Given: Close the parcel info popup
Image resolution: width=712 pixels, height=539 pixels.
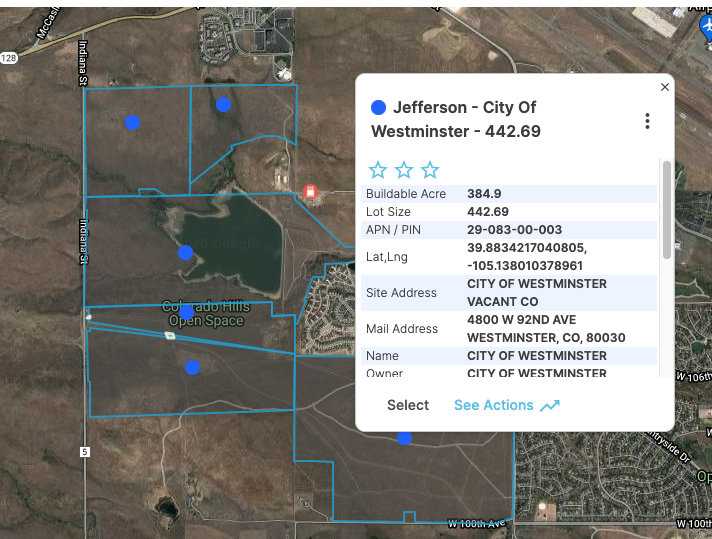Looking at the screenshot, I should (665, 87).
